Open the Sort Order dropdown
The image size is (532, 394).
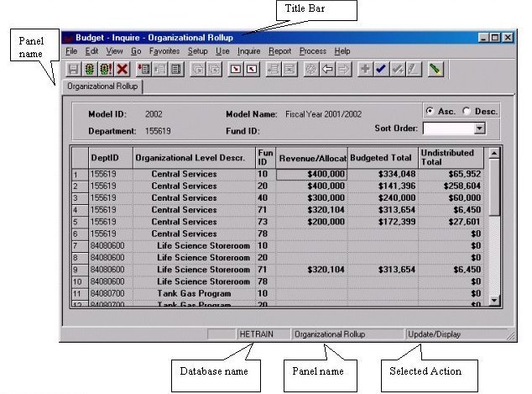480,129
